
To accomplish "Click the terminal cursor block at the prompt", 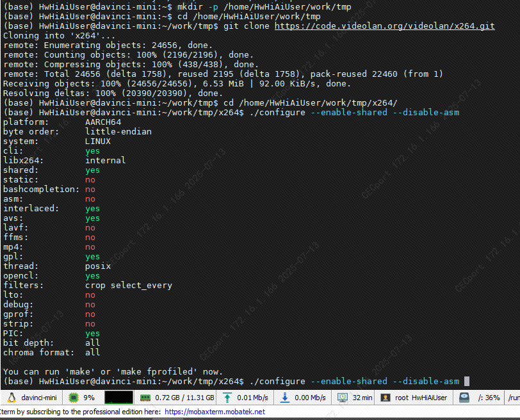I will click(467, 381).
